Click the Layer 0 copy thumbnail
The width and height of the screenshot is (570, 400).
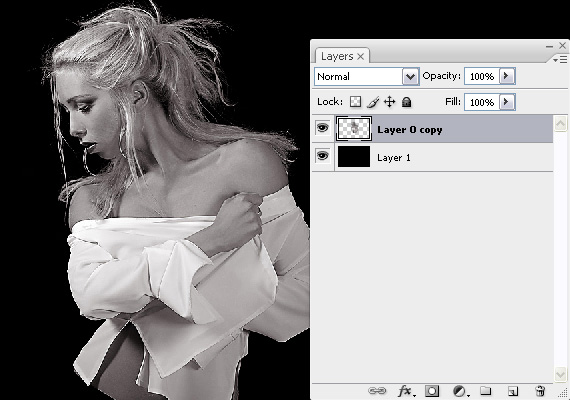click(x=354, y=128)
